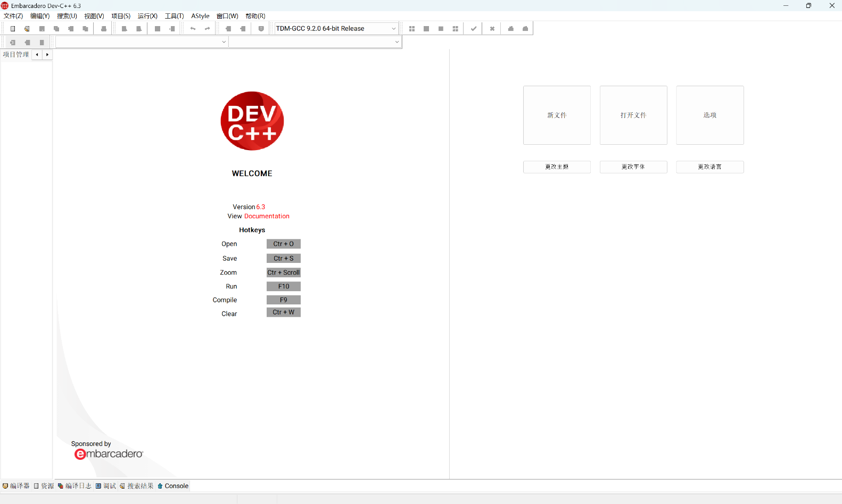This screenshot has height=504, width=842.
Task: Click the DEV C++ red logo
Action: (252, 121)
